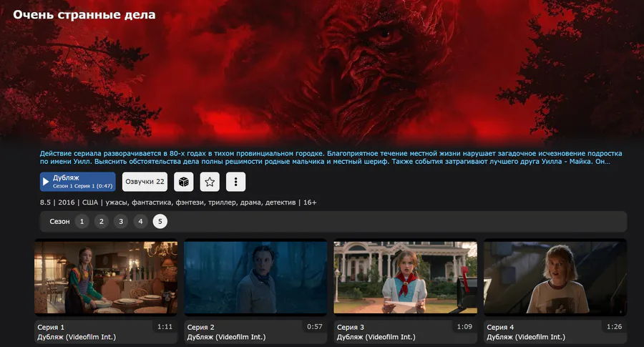Click the 0:57 duration of Серия 2

coord(315,327)
